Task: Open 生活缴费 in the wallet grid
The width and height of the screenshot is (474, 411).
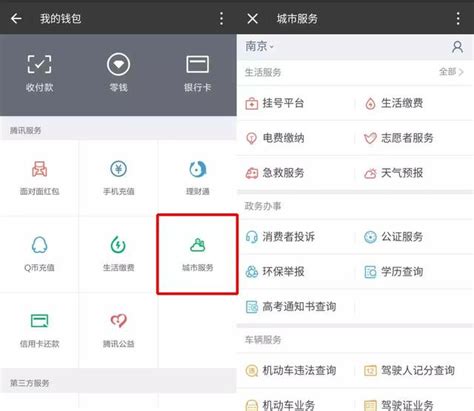Action: pos(118,254)
